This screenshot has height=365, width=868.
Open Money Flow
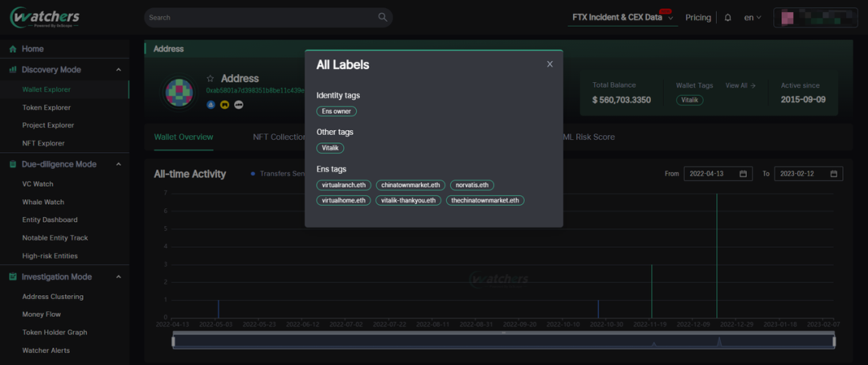[42, 314]
